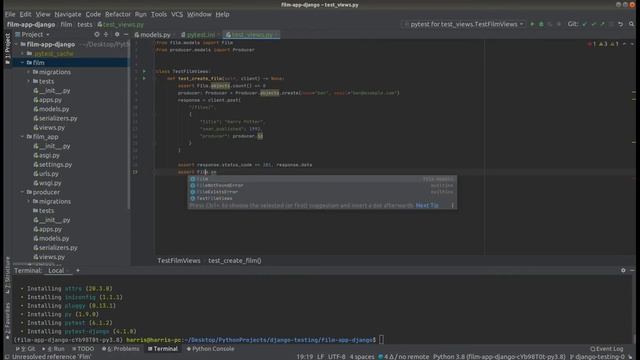
Task: Select the test_views.py editor tab
Action: [250, 35]
